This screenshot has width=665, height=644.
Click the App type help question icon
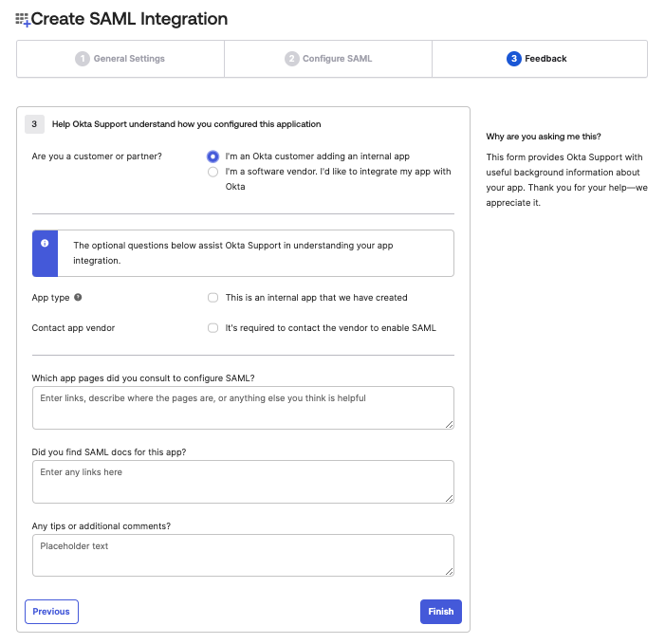point(78,297)
